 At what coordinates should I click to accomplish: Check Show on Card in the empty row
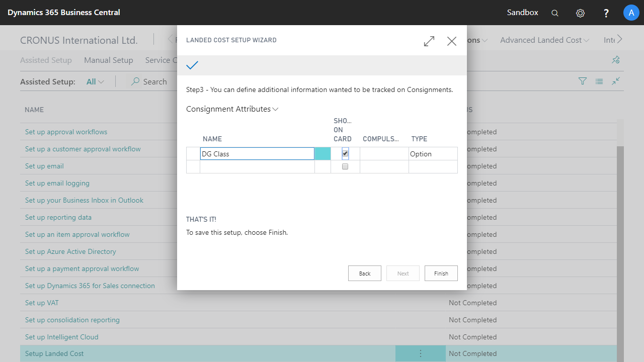[345, 166]
